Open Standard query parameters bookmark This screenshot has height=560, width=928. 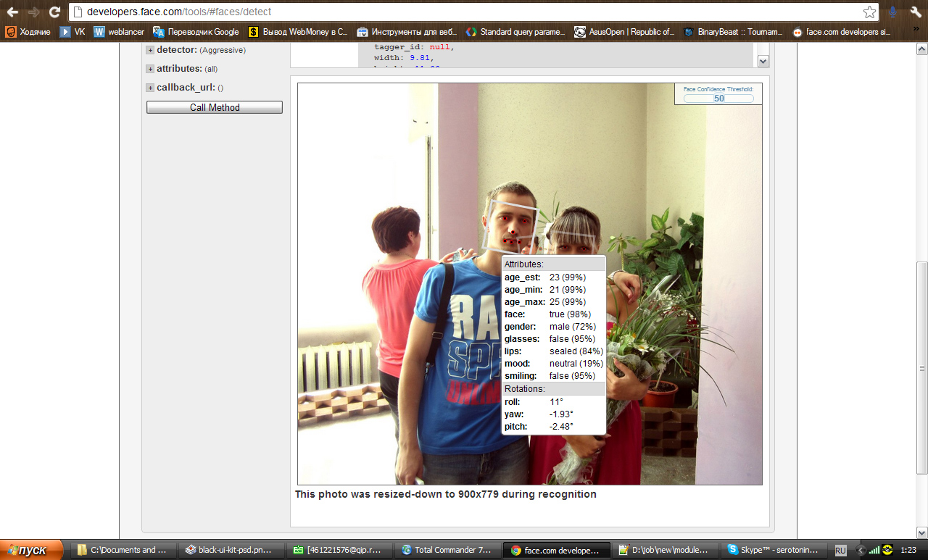point(516,32)
